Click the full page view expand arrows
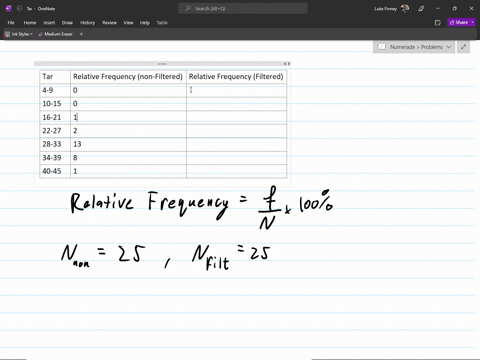The image size is (480, 360). click(x=463, y=47)
